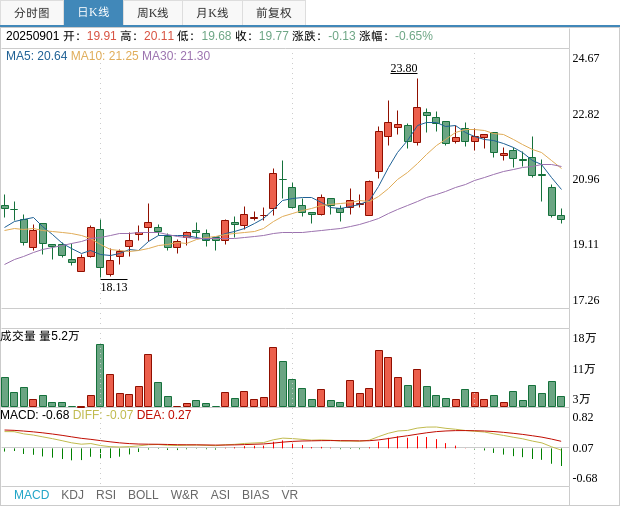620x506 pixels.
Task: Click the low price 19.68 value
Action: point(216,36)
